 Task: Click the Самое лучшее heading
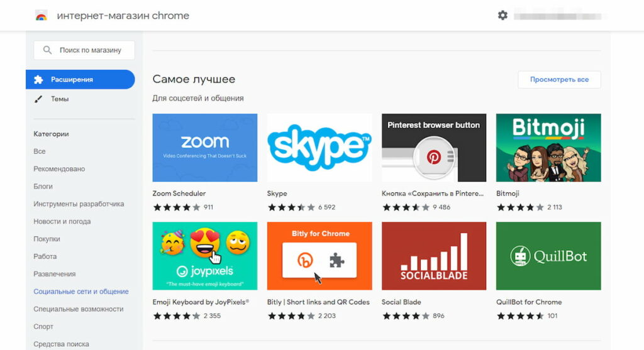pos(194,79)
